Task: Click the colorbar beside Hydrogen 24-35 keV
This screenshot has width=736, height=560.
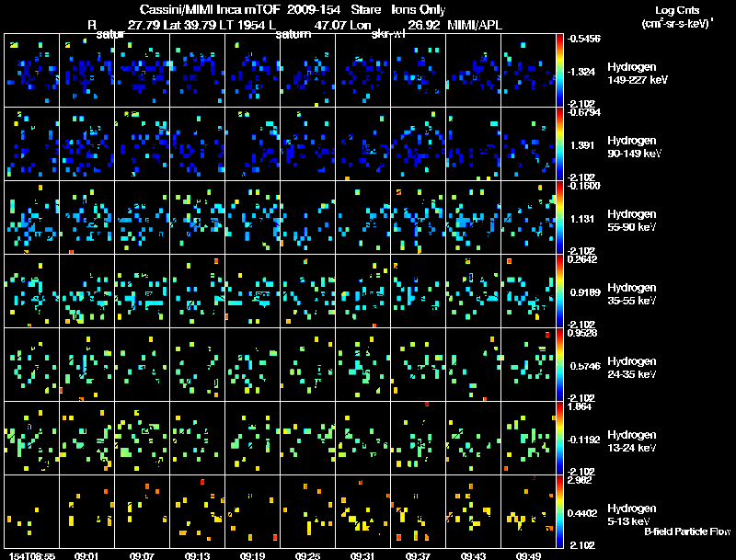Action: click(x=559, y=365)
